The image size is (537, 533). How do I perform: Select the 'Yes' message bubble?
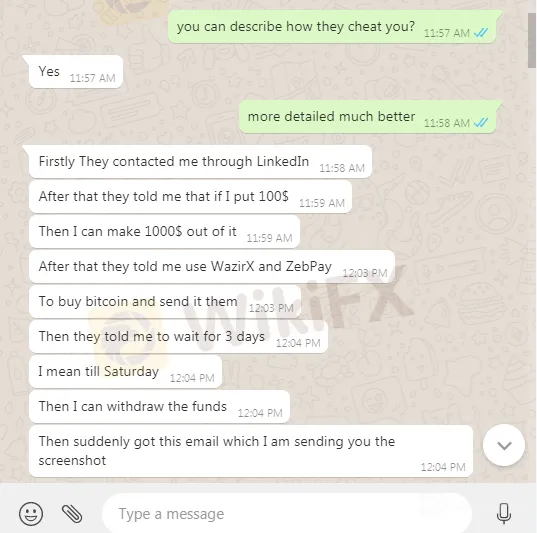tap(76, 72)
